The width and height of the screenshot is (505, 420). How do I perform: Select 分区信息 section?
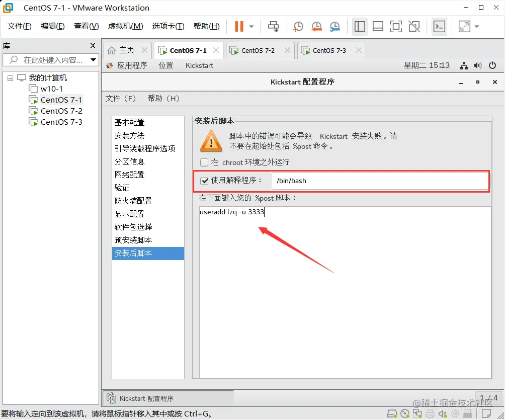pyautogui.click(x=148, y=161)
